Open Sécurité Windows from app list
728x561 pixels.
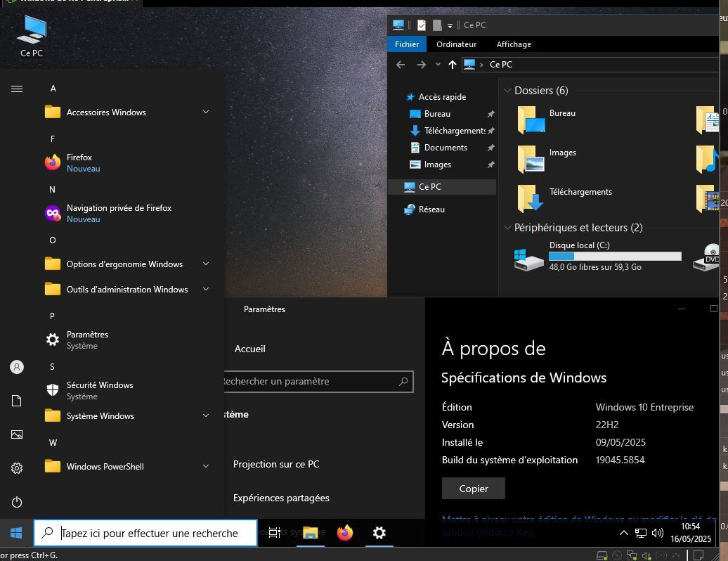pos(125,390)
